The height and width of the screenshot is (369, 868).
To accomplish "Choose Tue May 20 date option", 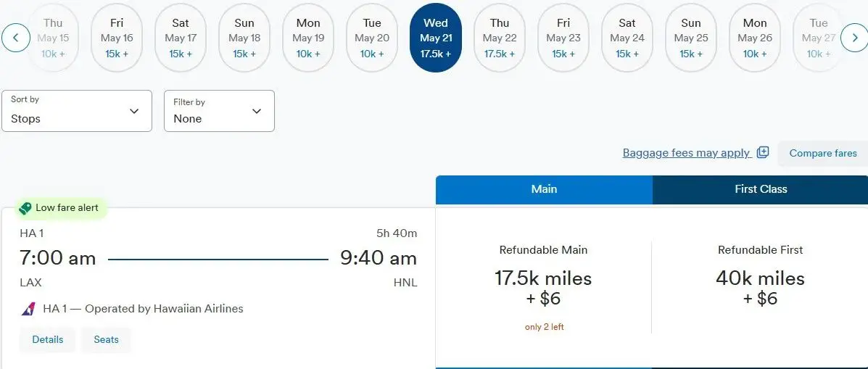I will pyautogui.click(x=372, y=38).
